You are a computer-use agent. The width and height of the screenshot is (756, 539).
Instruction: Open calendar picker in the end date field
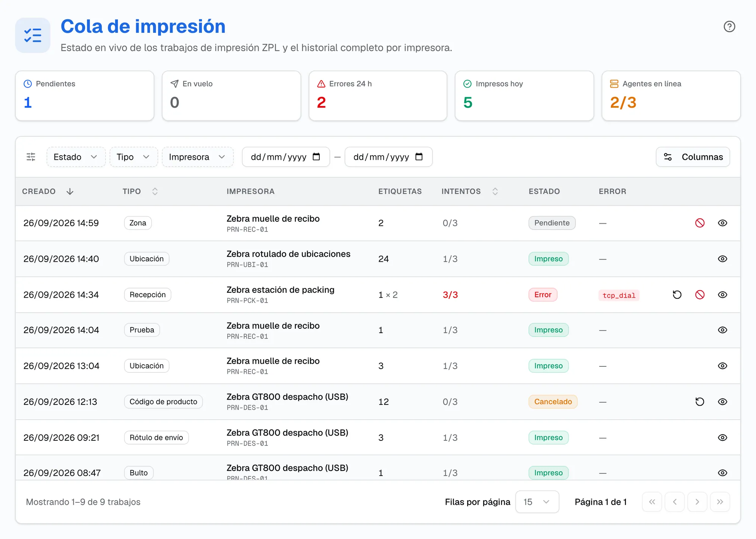tap(419, 157)
